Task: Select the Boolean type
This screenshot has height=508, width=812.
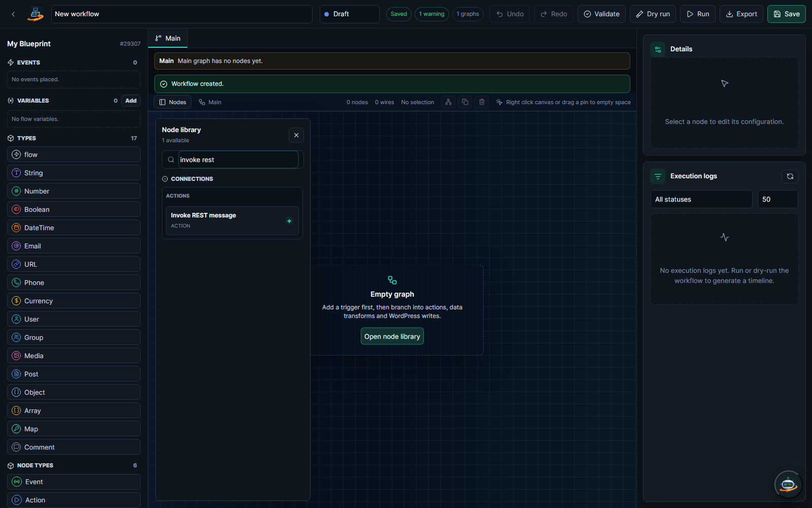Action: click(74, 209)
